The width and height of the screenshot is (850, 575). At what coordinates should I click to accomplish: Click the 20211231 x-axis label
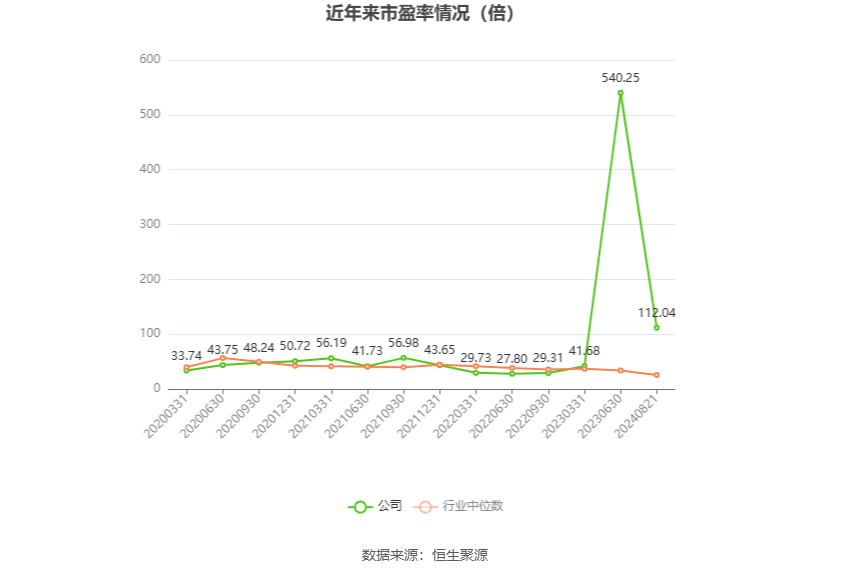click(x=420, y=416)
